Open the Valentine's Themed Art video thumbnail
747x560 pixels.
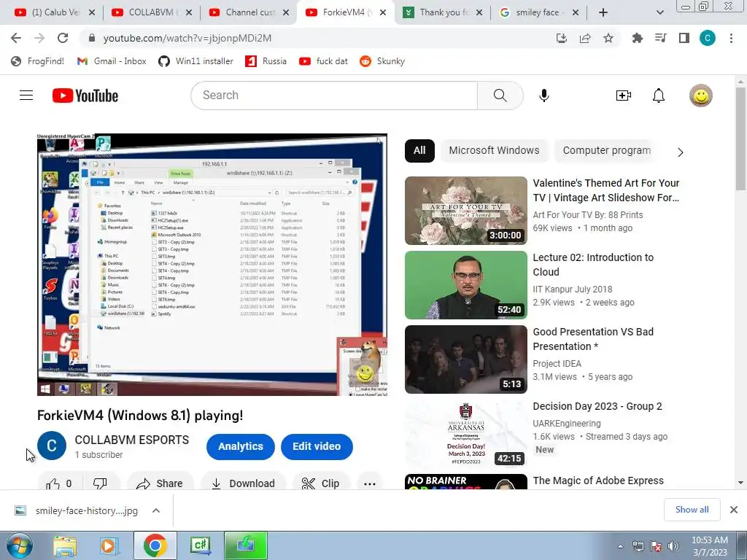[x=466, y=211]
